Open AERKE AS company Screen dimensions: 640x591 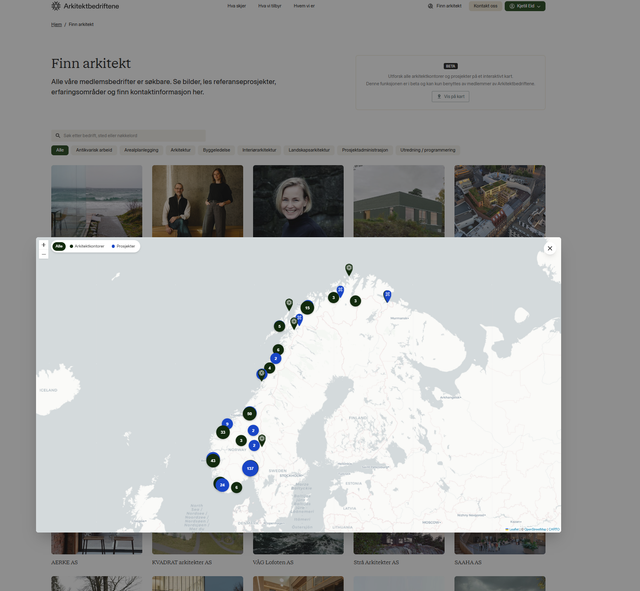pyautogui.click(x=64, y=562)
